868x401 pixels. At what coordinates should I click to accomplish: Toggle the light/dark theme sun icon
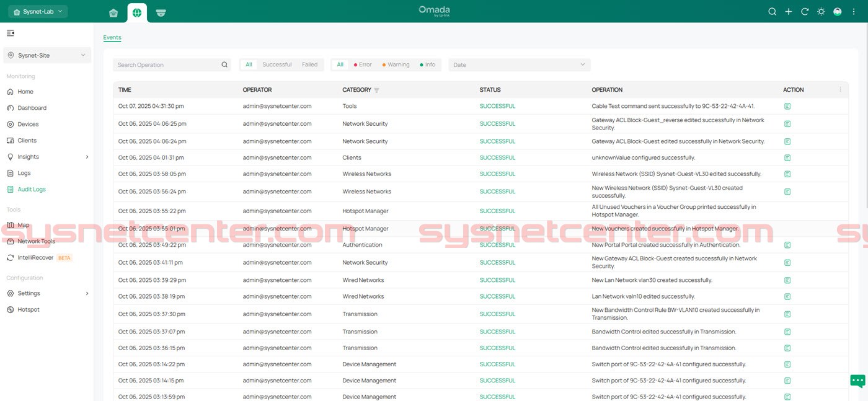821,12
